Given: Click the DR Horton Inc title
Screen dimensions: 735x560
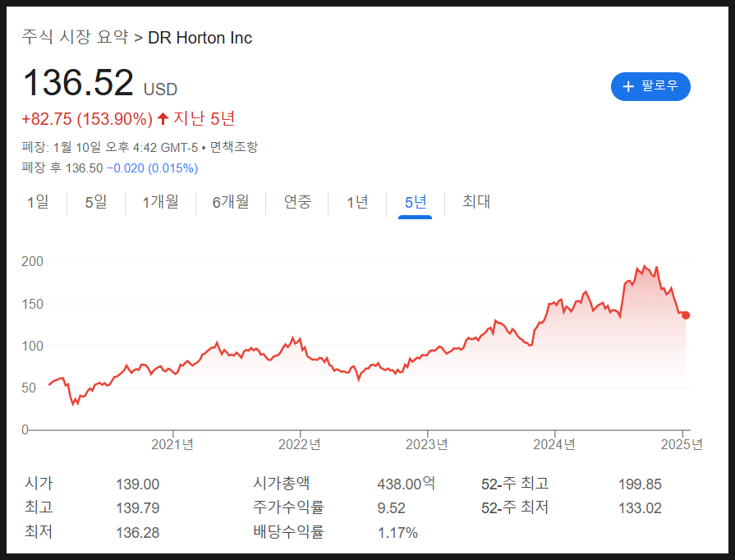Looking at the screenshot, I should (200, 38).
